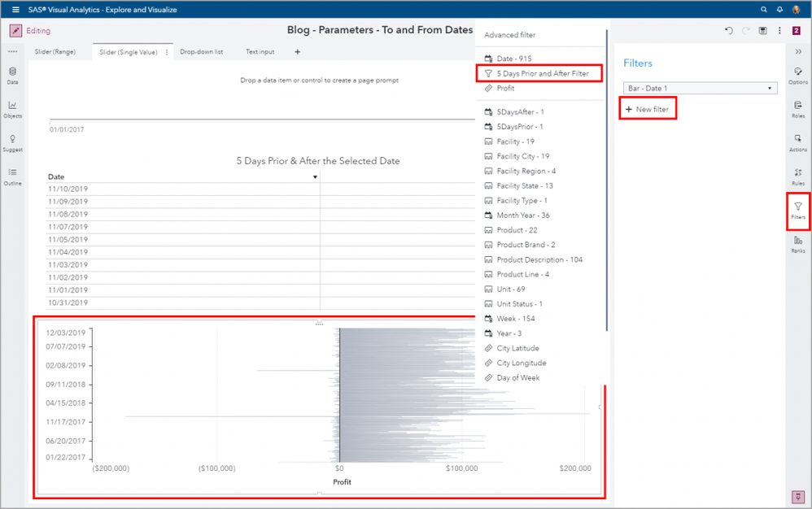Click the filter list vertical scrollbar

606,180
